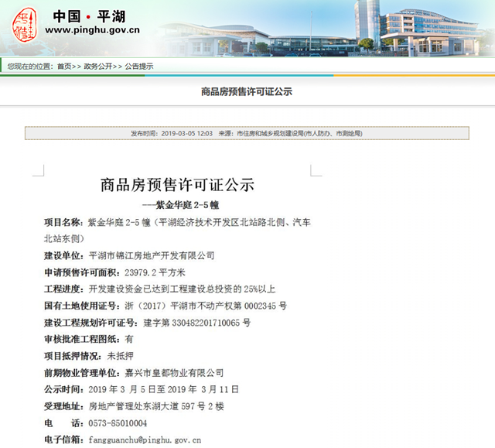Click the 项目名称 line
The width and height of the screenshot is (495, 448).
177,222
